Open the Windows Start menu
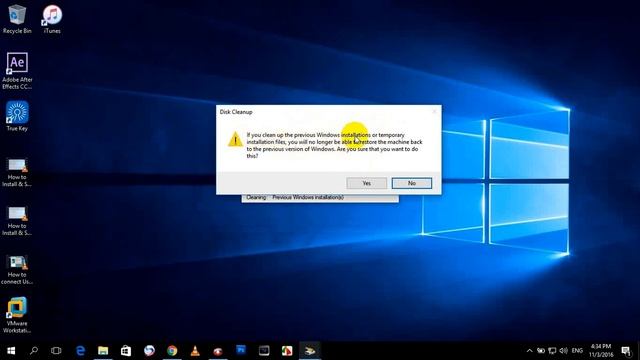The image size is (640, 360). pyautogui.click(x=11, y=351)
